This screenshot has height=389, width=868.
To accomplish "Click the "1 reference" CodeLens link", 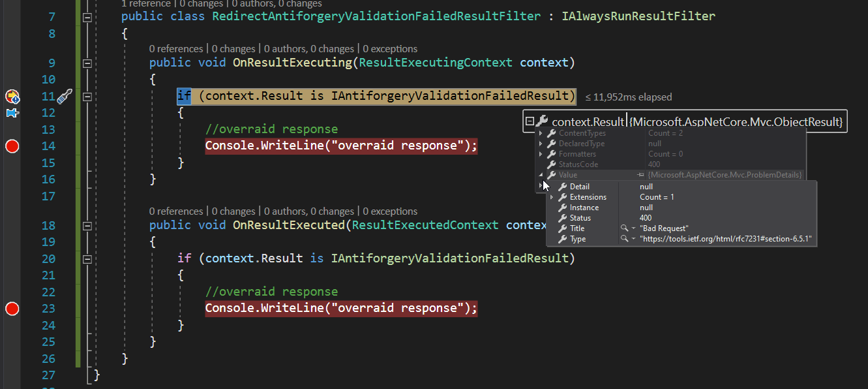I will point(146,4).
